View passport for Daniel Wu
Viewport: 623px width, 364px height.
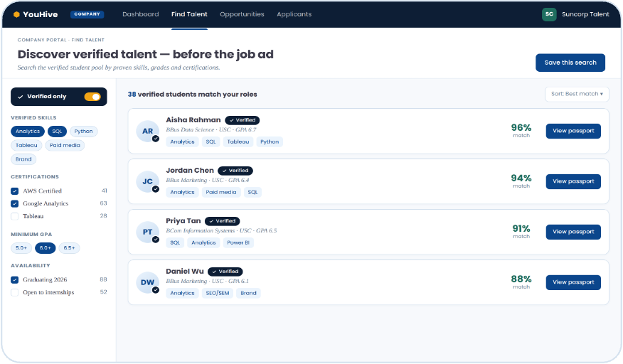click(x=573, y=282)
